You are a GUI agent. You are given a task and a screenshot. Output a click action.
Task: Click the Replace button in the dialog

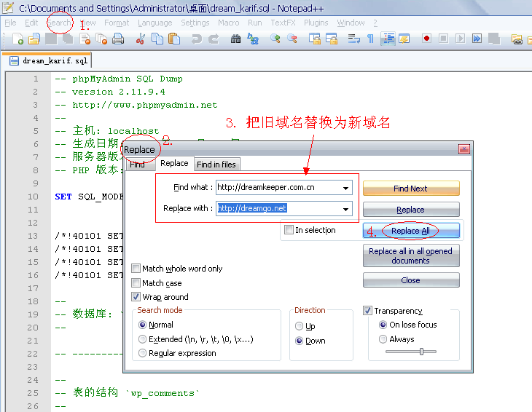(411, 210)
